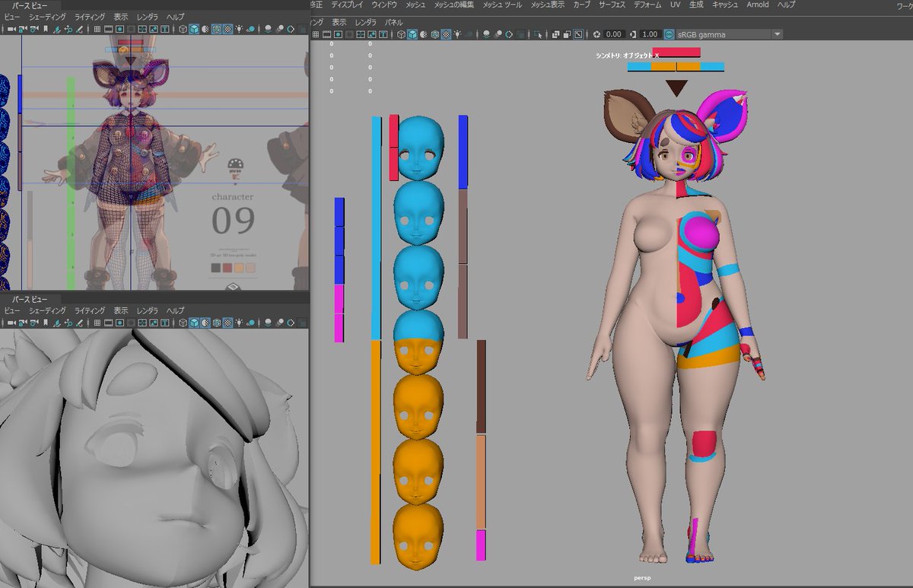Open the シェーディング menu in the lower-left panel
Image resolution: width=913 pixels, height=588 pixels.
[x=47, y=310]
